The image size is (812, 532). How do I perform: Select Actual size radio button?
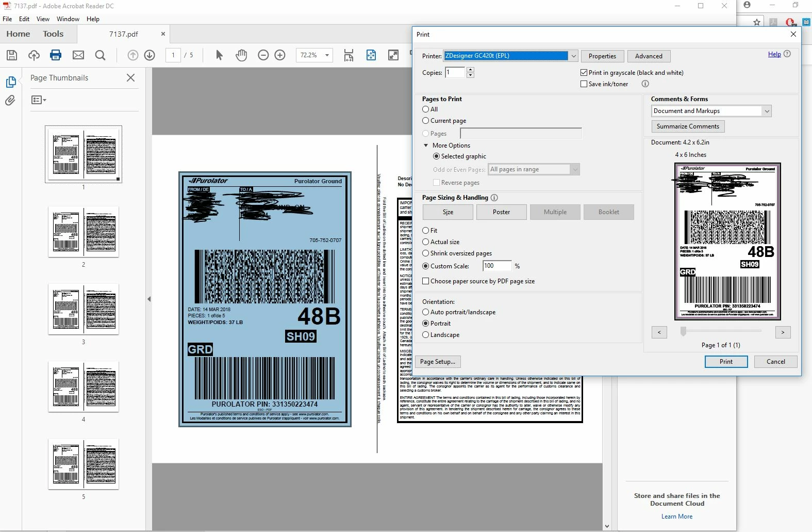pyautogui.click(x=426, y=242)
